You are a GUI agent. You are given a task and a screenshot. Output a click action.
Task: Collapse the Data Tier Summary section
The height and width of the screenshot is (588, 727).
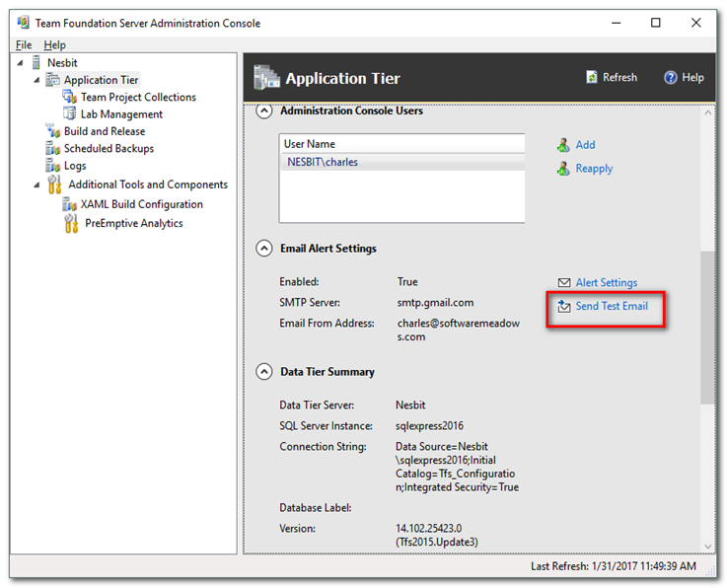click(263, 372)
